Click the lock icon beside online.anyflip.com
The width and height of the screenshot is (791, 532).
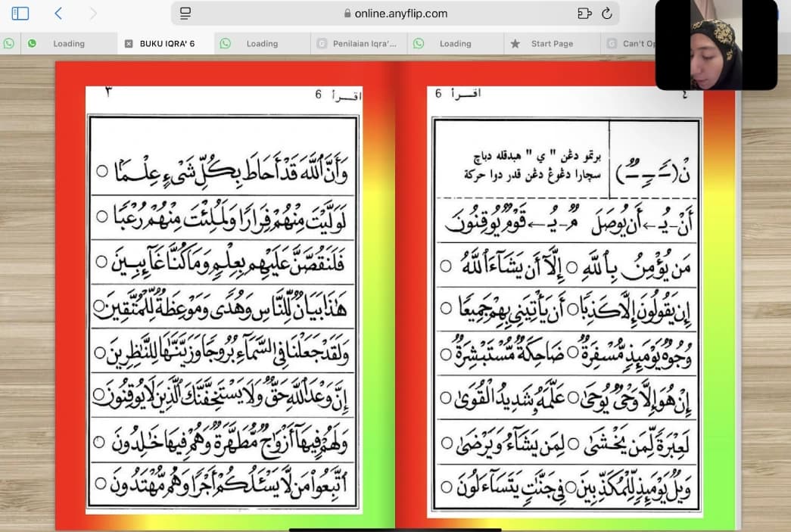(347, 14)
